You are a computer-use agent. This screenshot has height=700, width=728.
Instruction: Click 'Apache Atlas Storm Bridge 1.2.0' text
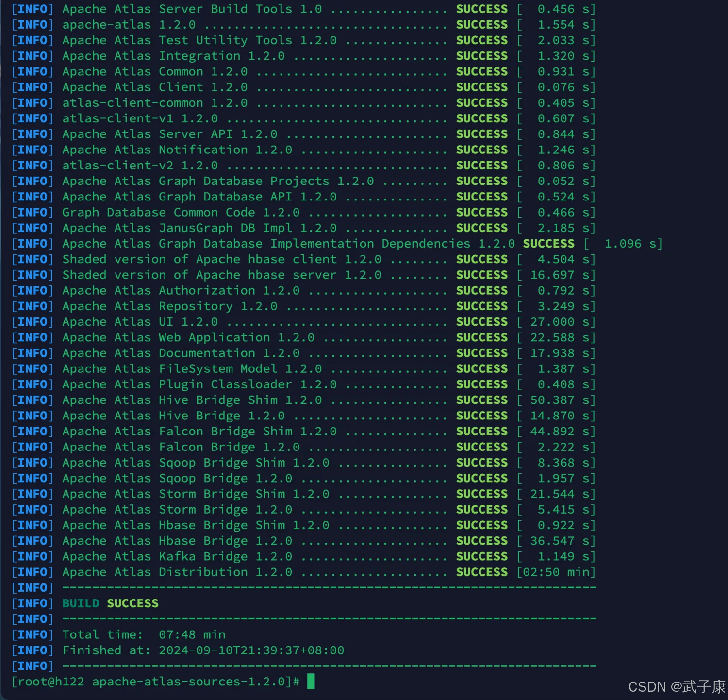177,510
